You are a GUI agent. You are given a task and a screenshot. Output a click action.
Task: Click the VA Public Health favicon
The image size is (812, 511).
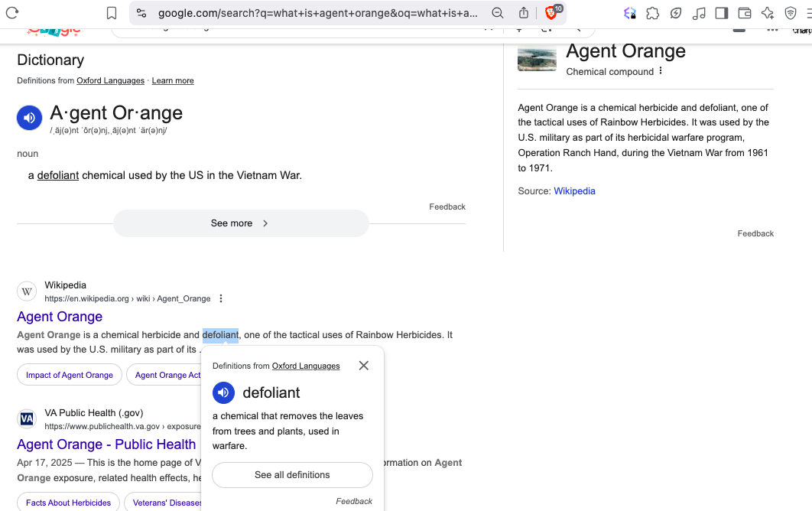(27, 418)
